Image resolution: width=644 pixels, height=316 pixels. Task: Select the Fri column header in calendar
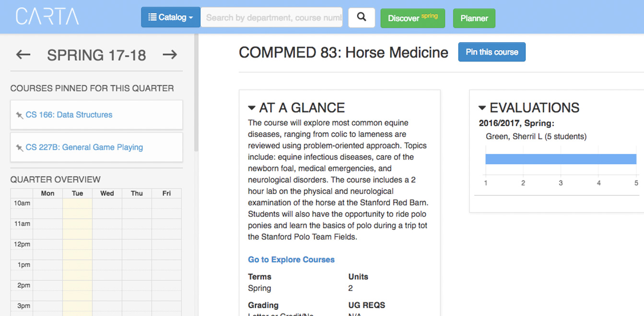pos(166,193)
